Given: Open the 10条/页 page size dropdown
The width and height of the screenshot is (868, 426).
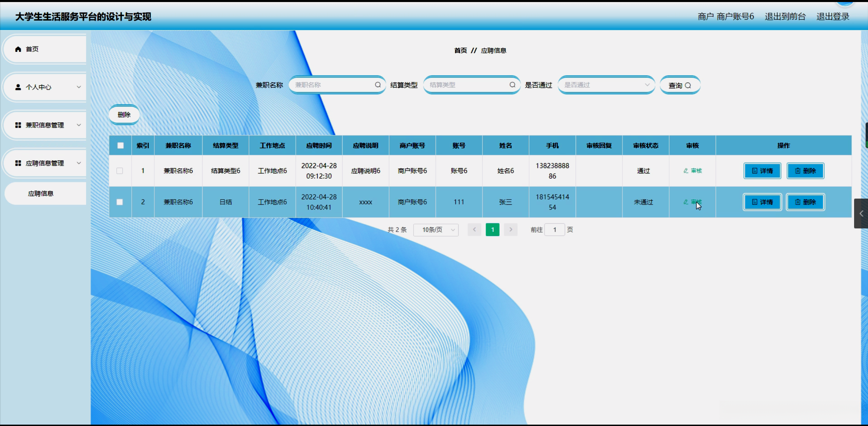Looking at the screenshot, I should coord(436,230).
